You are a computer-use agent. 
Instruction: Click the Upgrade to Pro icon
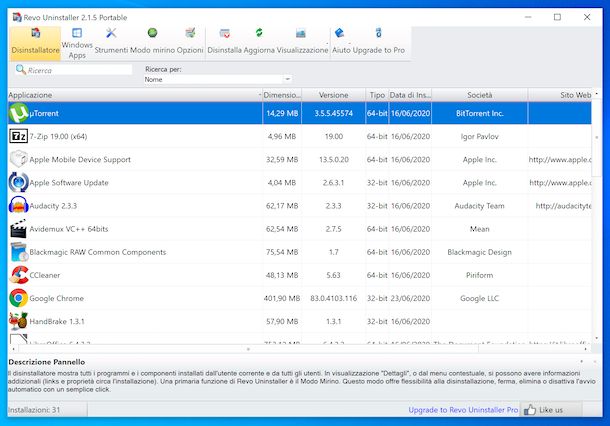click(379, 33)
